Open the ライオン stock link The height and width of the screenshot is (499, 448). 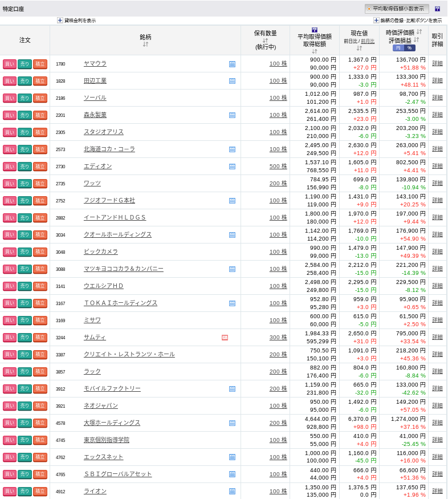(x=95, y=492)
